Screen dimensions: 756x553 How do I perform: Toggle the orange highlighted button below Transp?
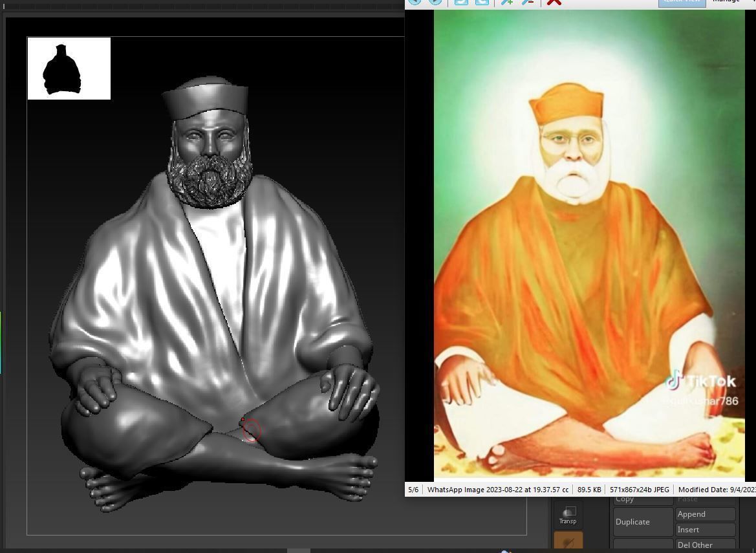[568, 540]
